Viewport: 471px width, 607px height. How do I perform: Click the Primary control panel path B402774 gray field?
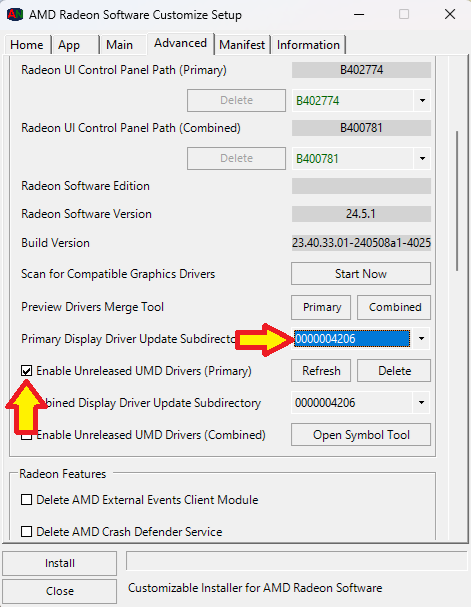click(x=361, y=70)
